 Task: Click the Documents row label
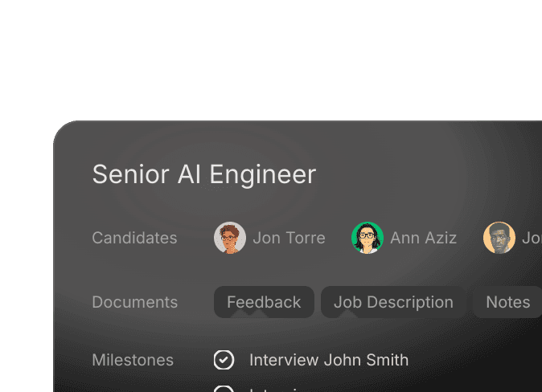pos(135,302)
